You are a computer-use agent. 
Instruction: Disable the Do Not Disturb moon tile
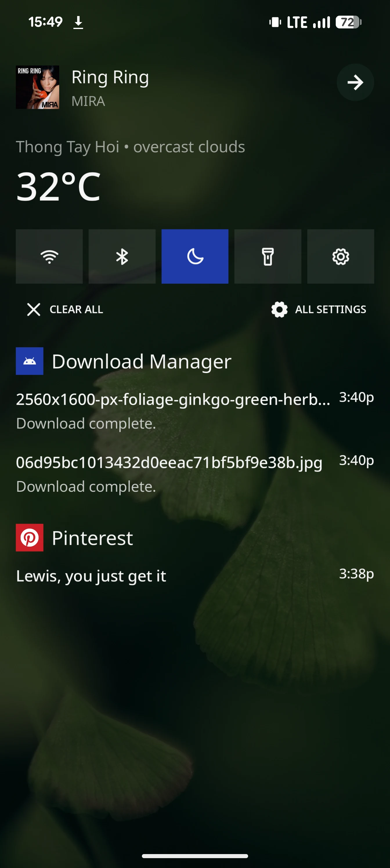pos(195,256)
